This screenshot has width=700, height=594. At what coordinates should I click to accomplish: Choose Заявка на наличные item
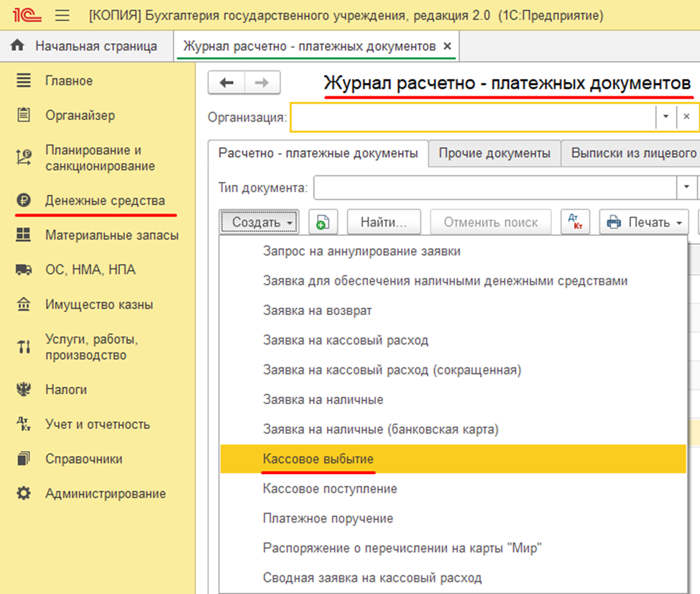453,399
